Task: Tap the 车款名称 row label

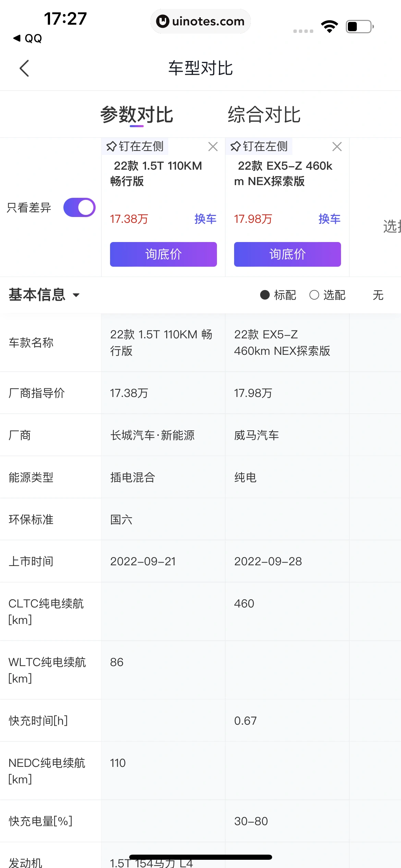Action: (x=31, y=342)
